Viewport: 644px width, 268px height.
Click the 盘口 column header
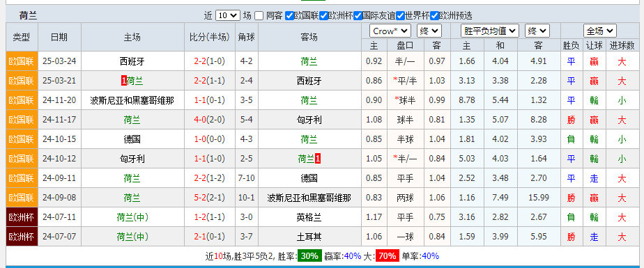coord(405,45)
